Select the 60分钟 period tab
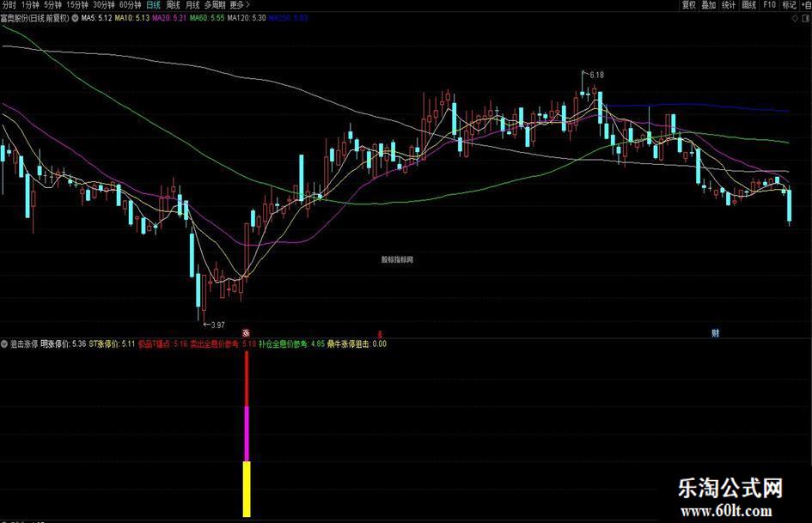The width and height of the screenshot is (812, 523). [x=130, y=4]
